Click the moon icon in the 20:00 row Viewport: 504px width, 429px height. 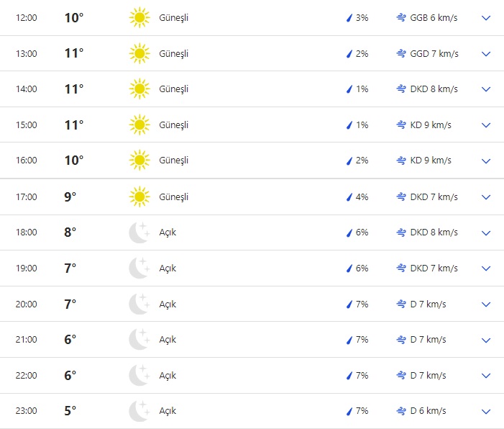coord(139,304)
